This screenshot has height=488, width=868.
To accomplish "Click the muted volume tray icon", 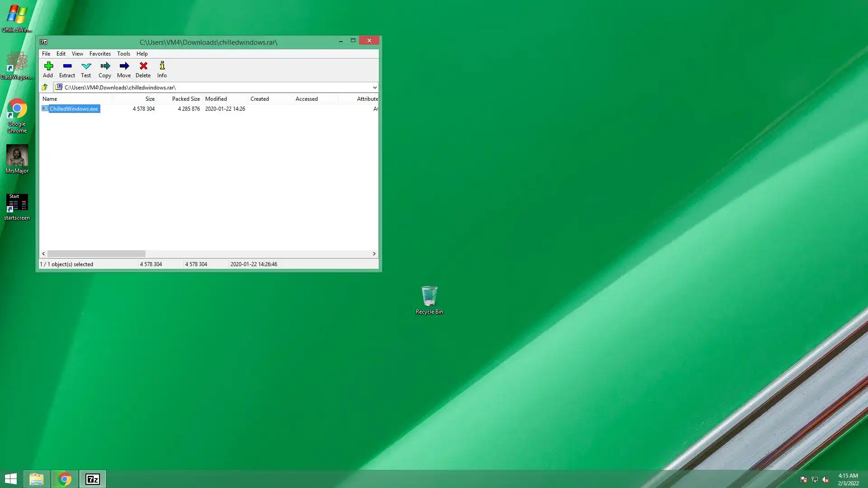I will tap(826, 480).
